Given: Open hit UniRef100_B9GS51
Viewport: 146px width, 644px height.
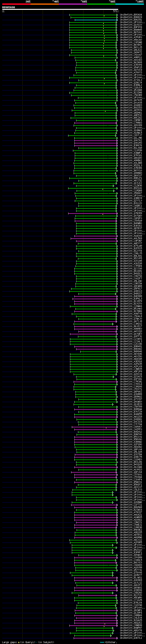Looking at the screenshot, I should [x=131, y=20].
